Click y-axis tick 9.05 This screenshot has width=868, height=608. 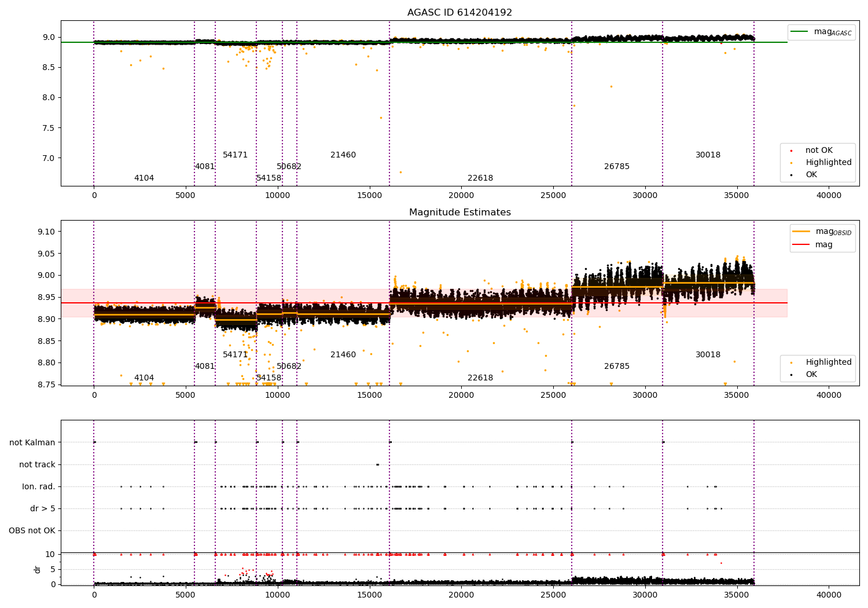46,254
